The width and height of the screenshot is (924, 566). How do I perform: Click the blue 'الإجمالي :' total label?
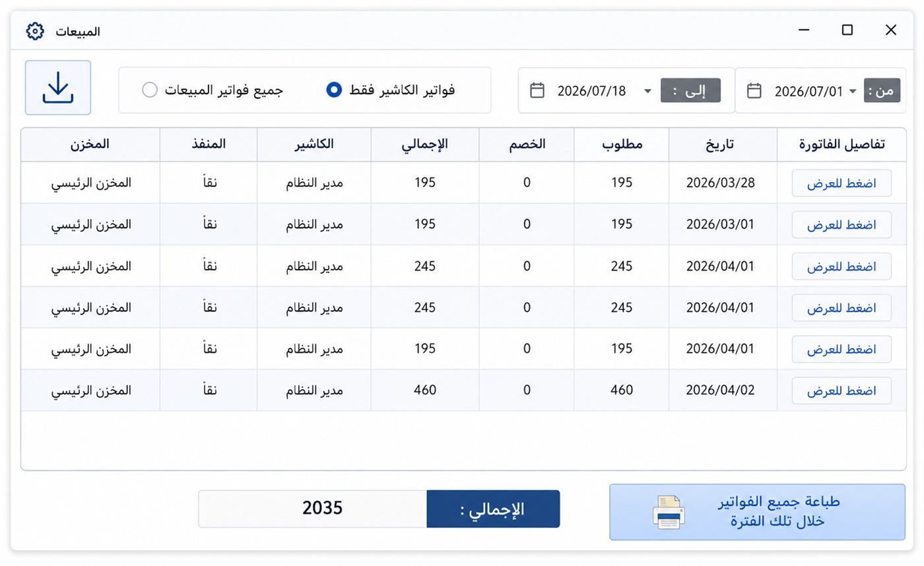(x=493, y=509)
